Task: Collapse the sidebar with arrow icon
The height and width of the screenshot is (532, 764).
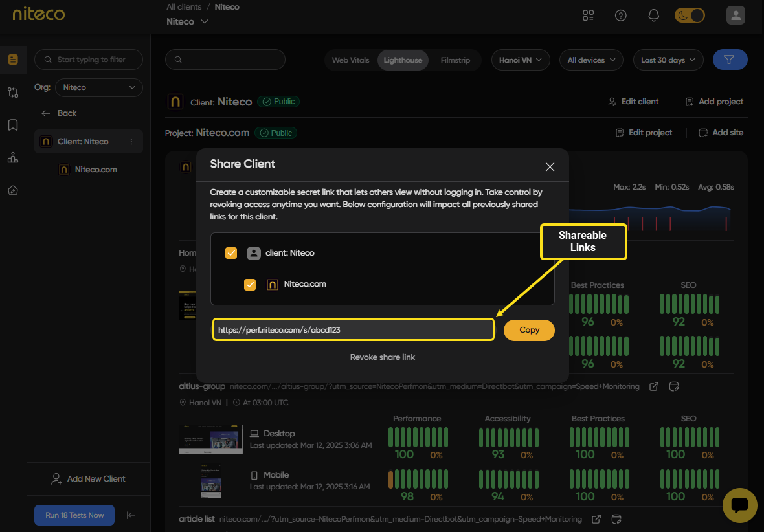Action: [x=131, y=515]
